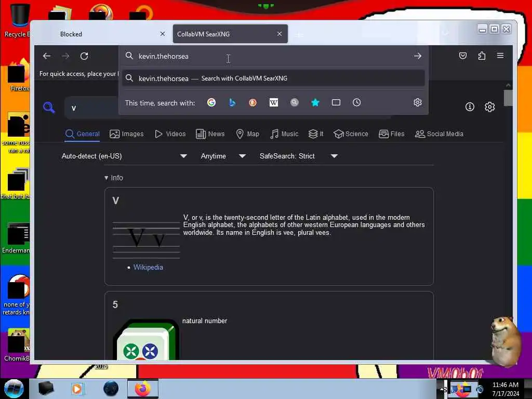Search open tabs with the tab icon

pyautogui.click(x=336, y=102)
